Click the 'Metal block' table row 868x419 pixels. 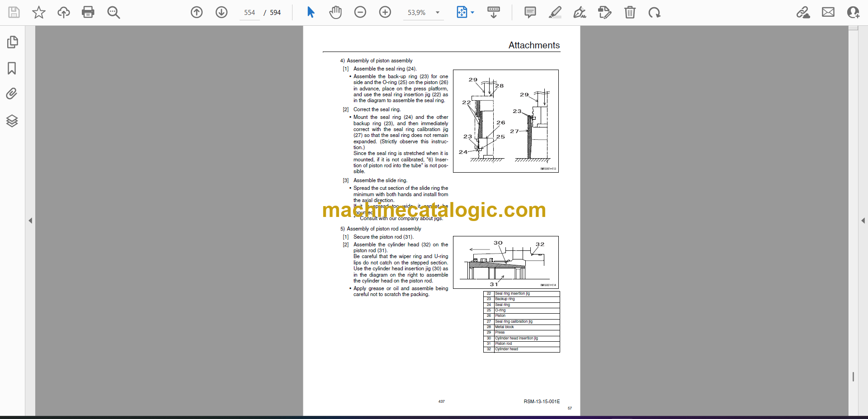click(521, 327)
